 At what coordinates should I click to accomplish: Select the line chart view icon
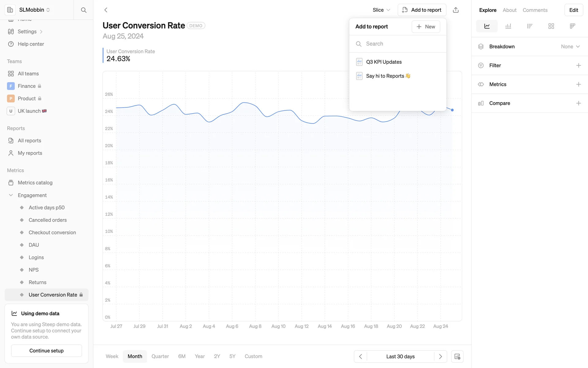[x=487, y=26]
